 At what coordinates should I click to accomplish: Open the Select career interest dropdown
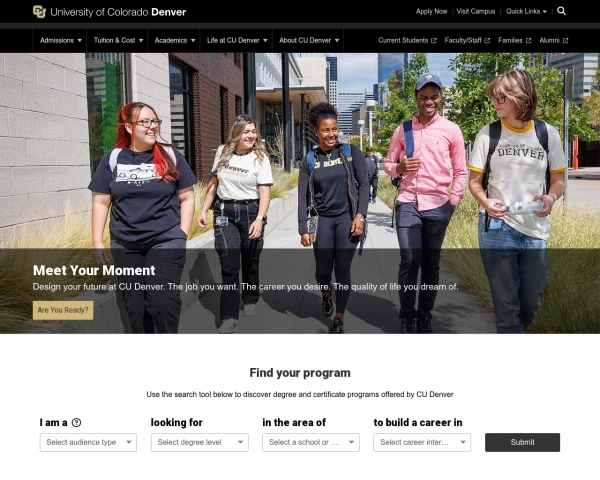pyautogui.click(x=422, y=442)
